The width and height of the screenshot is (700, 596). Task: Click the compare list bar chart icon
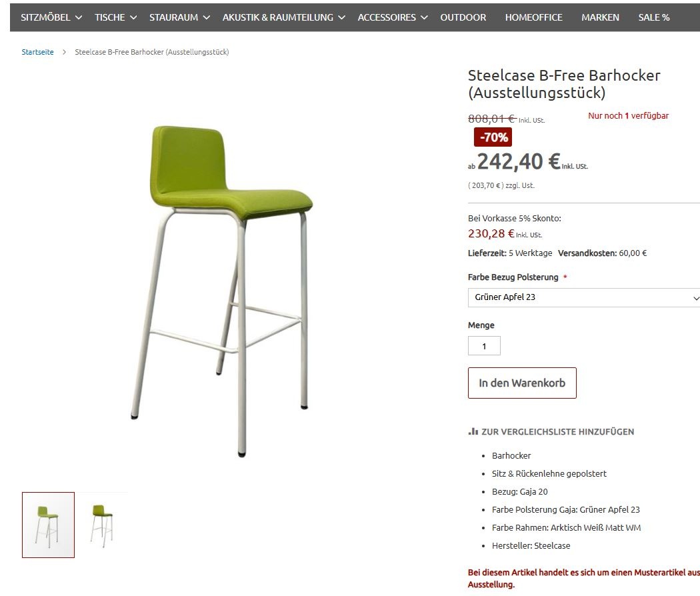point(473,432)
